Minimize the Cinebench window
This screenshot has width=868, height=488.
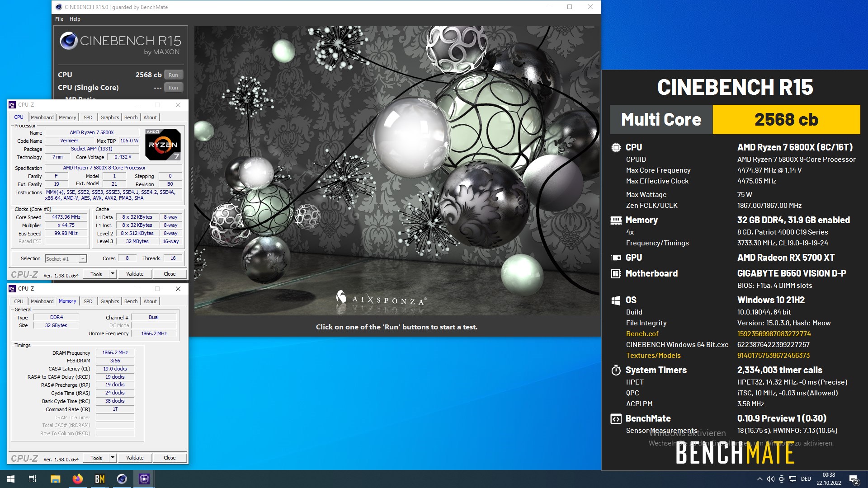click(549, 7)
